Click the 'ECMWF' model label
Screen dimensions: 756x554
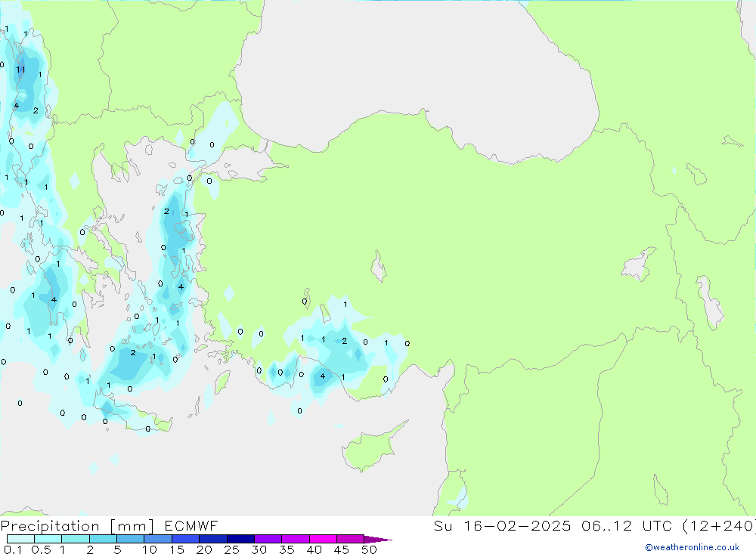[x=191, y=526]
